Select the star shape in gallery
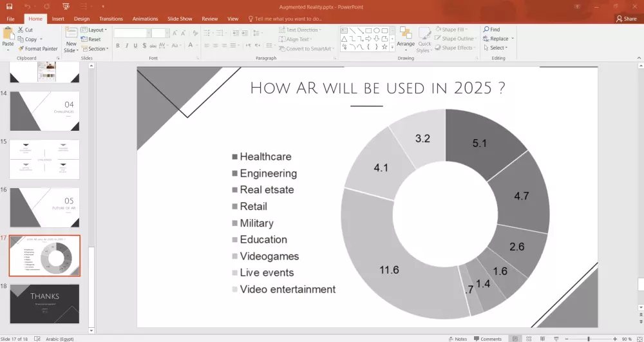The image size is (644, 342). click(x=384, y=47)
